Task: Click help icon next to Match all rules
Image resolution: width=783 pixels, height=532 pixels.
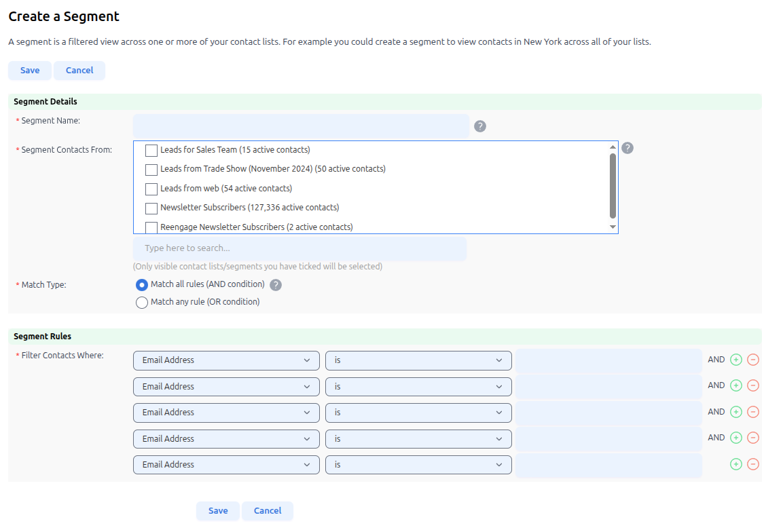Action: pos(276,285)
